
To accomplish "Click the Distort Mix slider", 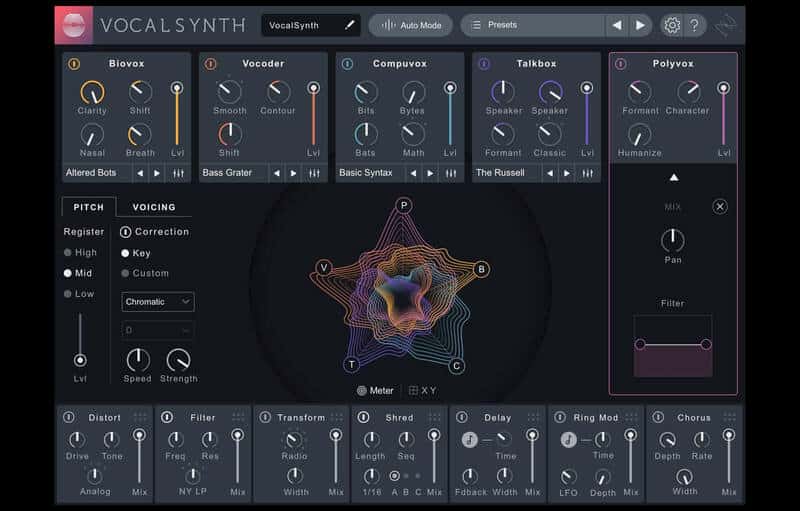I will [x=139, y=457].
